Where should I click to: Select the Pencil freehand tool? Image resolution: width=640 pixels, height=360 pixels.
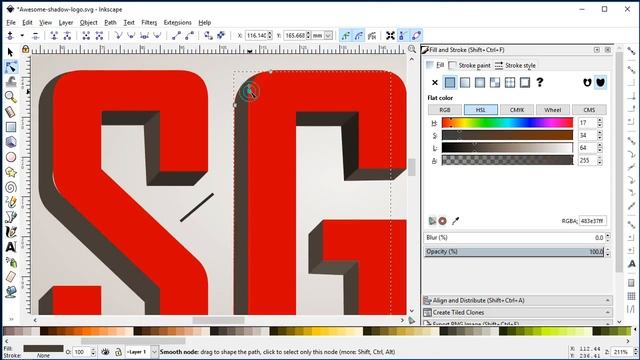[11, 202]
